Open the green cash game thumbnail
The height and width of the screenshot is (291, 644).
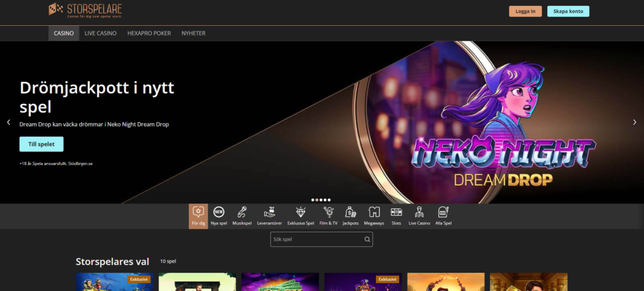280,282
